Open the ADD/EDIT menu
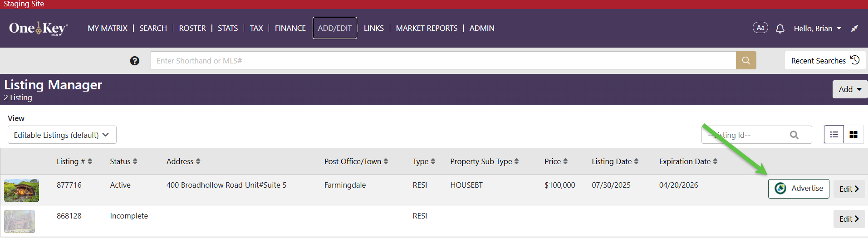The width and height of the screenshot is (868, 238). pyautogui.click(x=335, y=28)
